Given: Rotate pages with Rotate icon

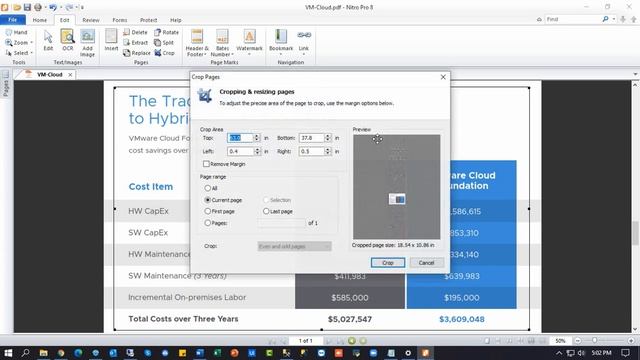Looking at the screenshot, I should coord(166,32).
